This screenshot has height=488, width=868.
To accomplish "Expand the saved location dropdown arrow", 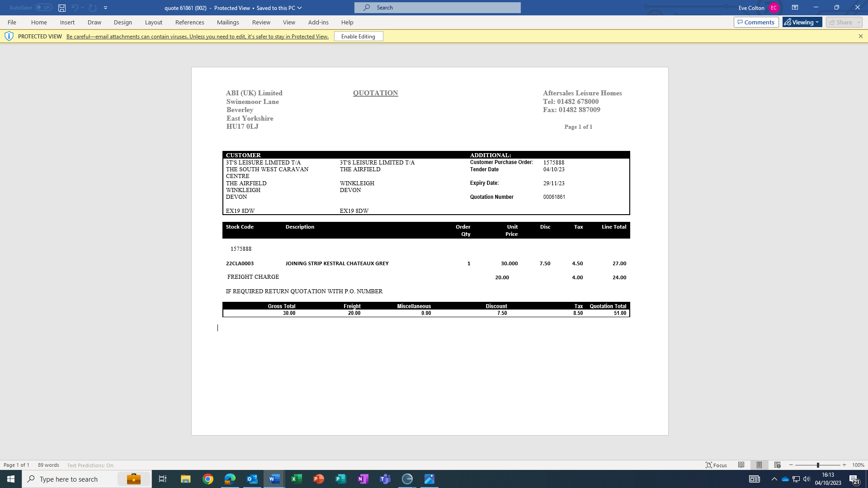I will (x=299, y=8).
